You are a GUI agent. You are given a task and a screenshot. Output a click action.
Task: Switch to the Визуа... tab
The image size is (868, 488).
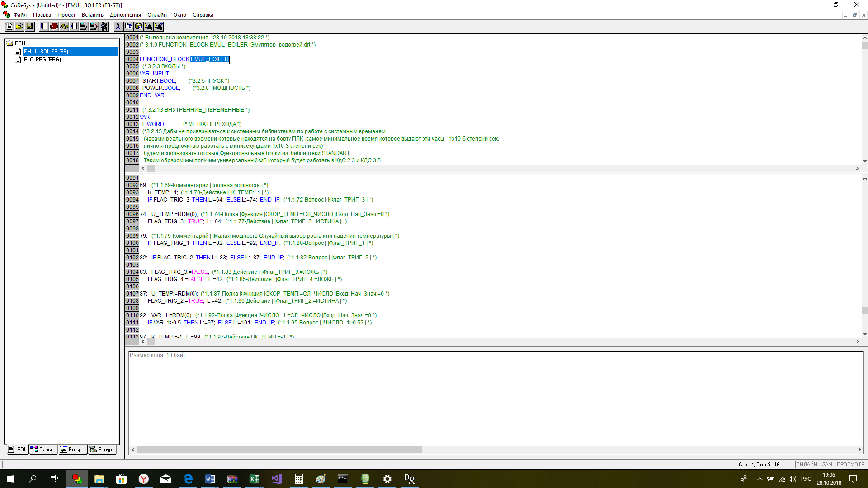(73, 450)
